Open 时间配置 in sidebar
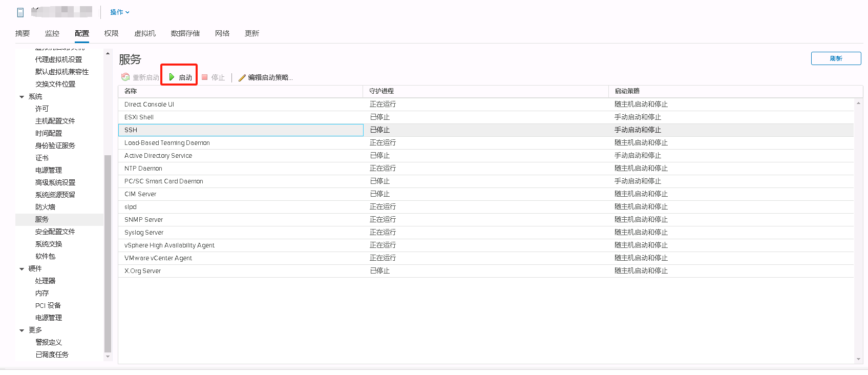The height and width of the screenshot is (375, 868). pos(49,133)
